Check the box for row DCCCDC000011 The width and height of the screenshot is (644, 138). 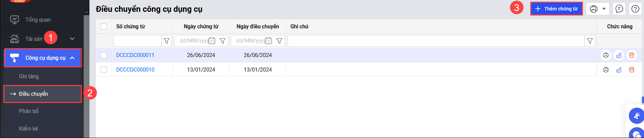click(x=104, y=55)
